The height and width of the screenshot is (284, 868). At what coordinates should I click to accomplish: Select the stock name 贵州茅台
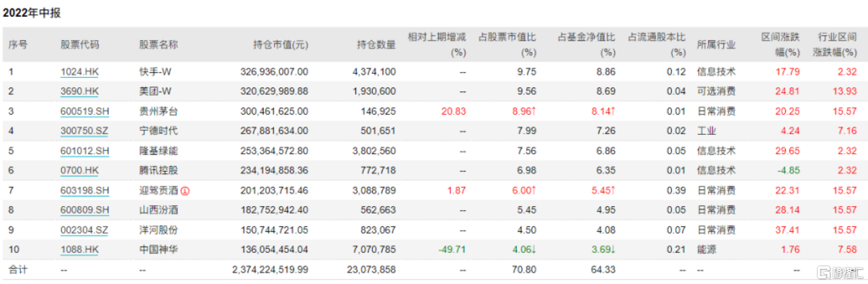(159, 111)
